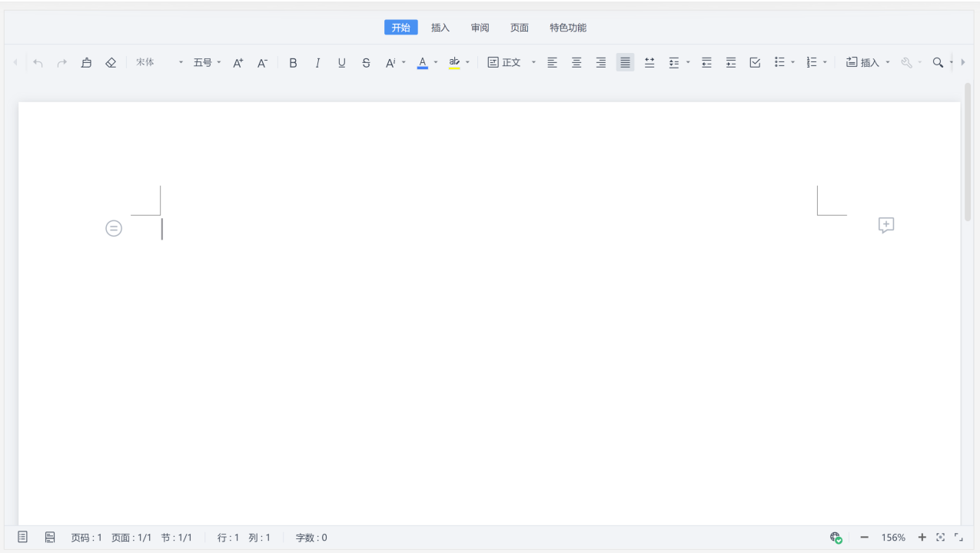Zoom out with the minus button
The height and width of the screenshot is (553, 980).
pos(864,538)
